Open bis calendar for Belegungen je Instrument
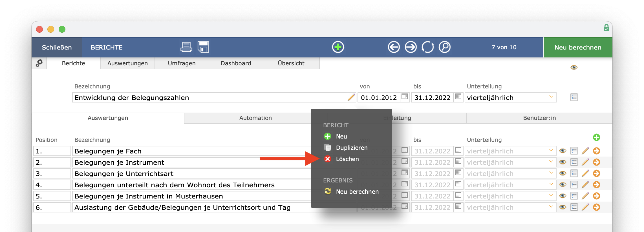 pos(458,161)
